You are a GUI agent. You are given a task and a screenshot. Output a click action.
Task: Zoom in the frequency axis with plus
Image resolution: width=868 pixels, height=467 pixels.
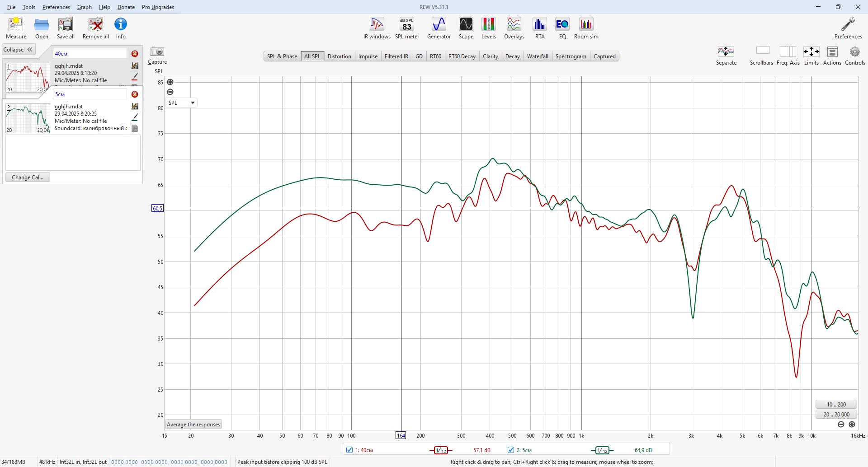point(852,425)
